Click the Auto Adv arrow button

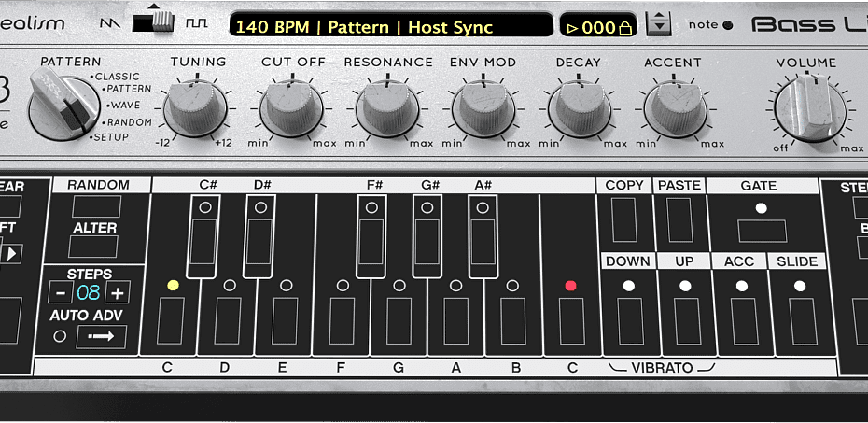tap(101, 336)
